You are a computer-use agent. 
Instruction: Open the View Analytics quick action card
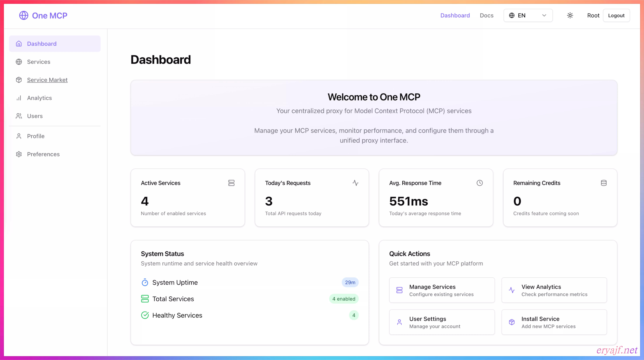(554, 290)
